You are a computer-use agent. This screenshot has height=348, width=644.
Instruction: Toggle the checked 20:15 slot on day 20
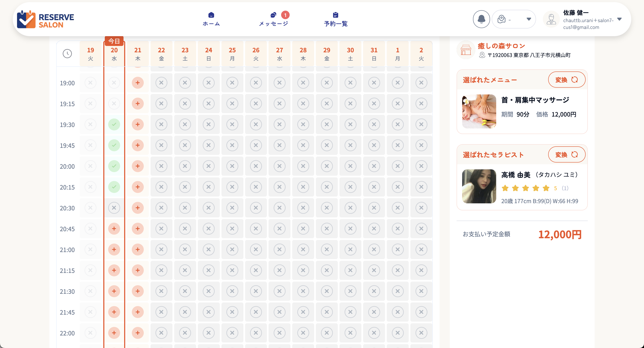[114, 187]
